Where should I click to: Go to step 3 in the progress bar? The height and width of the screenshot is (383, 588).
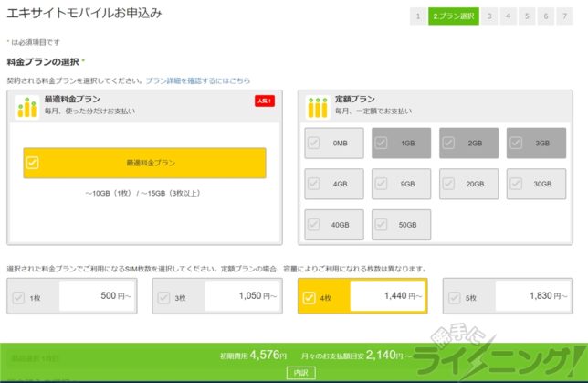(489, 16)
